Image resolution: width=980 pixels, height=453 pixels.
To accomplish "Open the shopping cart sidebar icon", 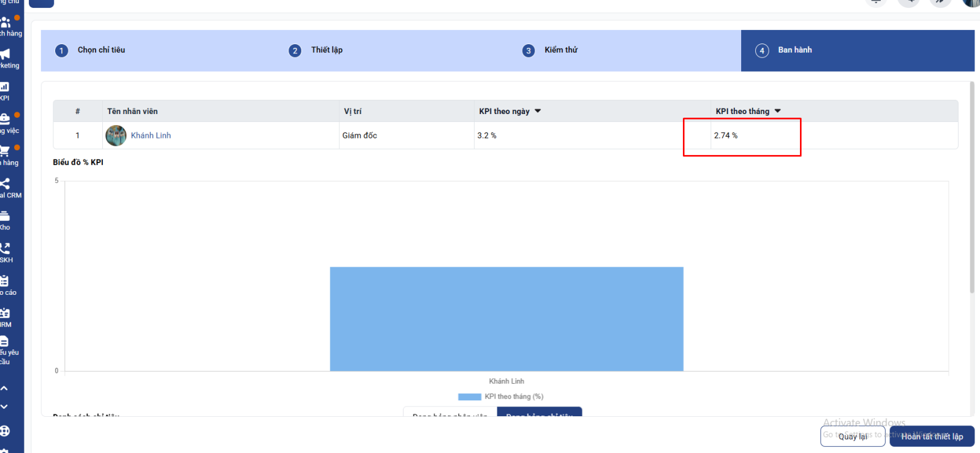I will (5, 151).
